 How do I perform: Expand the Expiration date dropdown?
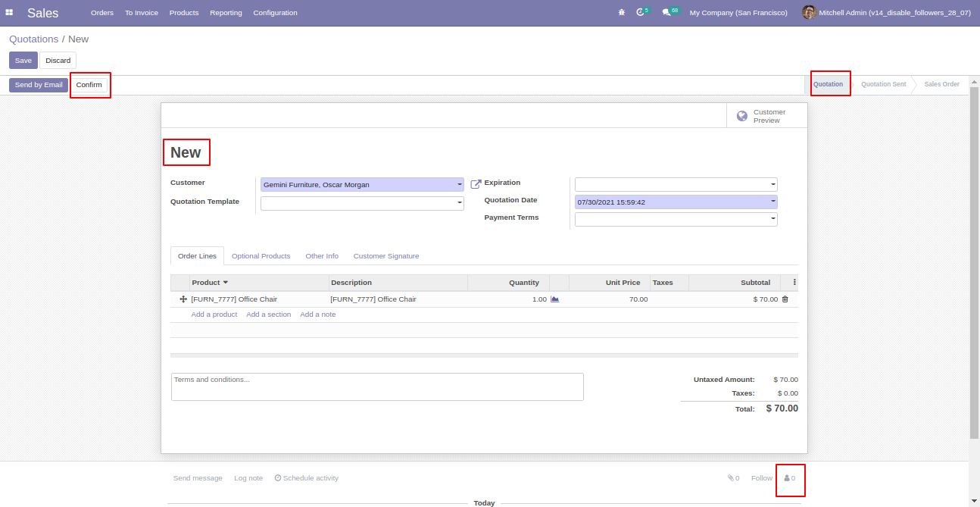coord(773,184)
